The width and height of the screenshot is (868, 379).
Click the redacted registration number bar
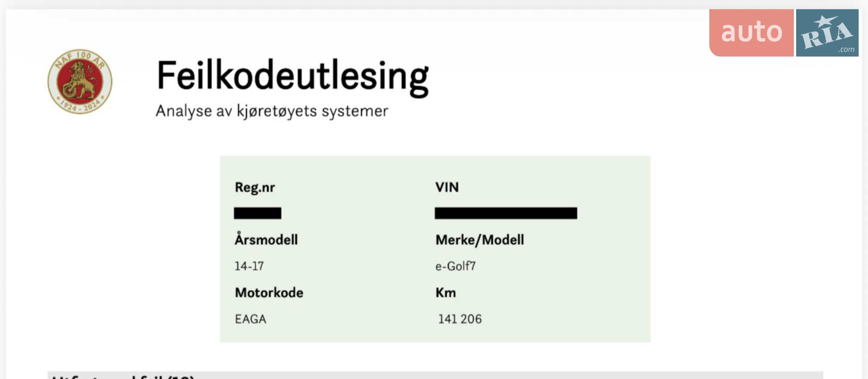tap(258, 213)
